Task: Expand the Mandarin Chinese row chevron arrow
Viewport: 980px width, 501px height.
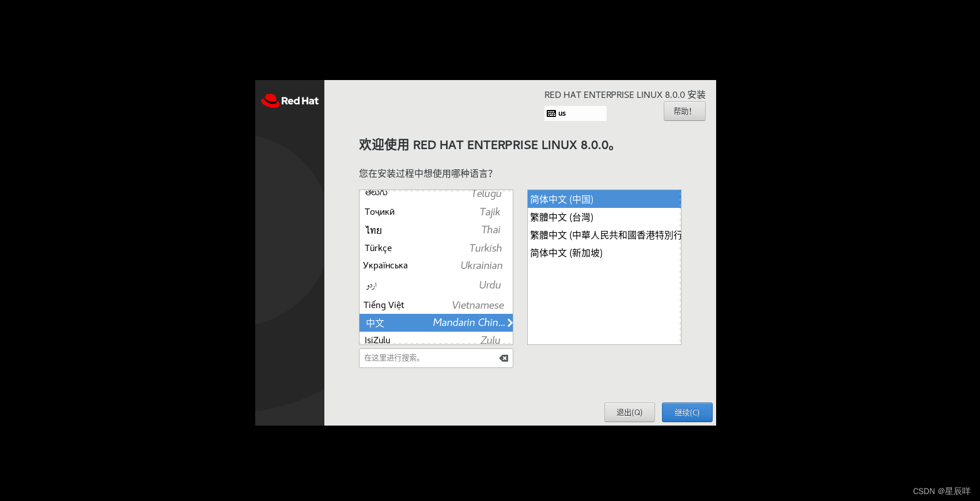Action: 510,323
